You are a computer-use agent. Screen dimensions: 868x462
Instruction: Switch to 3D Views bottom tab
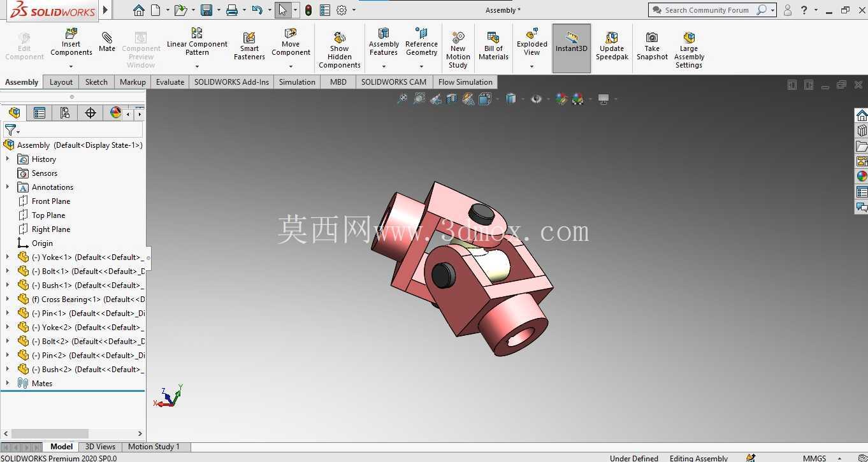pos(100,447)
